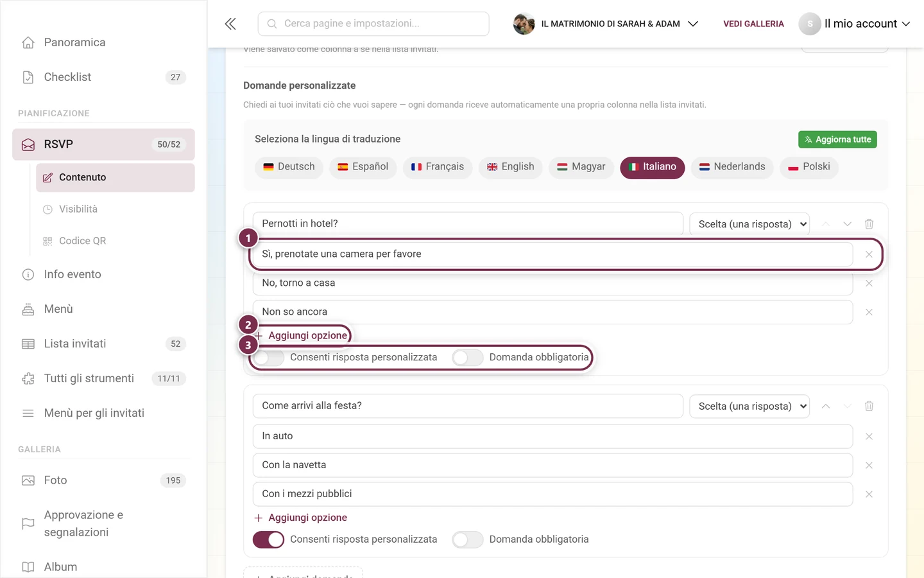Open Tutti gli strumenti in sidebar

point(103,378)
